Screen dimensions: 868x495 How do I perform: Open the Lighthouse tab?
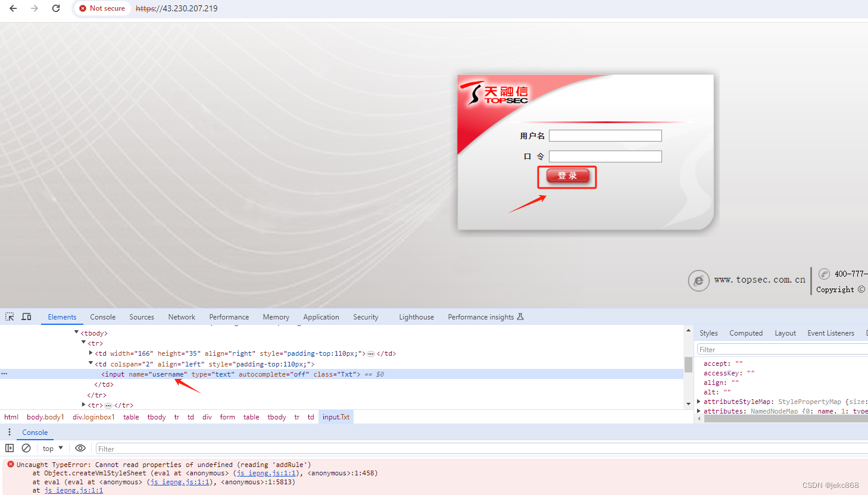point(416,317)
